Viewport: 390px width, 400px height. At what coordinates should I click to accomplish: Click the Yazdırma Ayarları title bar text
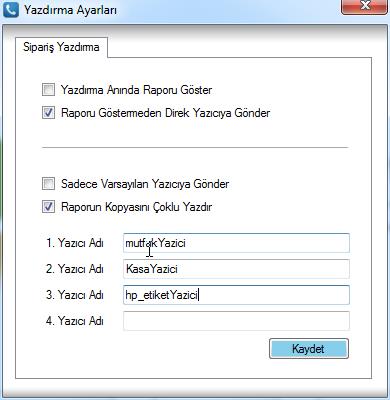[x=70, y=10]
